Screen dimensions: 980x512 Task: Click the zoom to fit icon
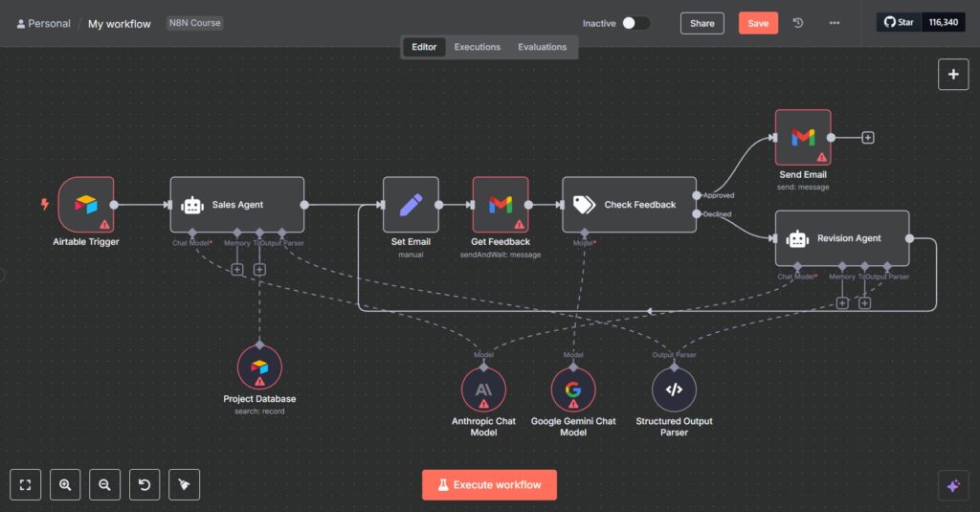coord(26,484)
